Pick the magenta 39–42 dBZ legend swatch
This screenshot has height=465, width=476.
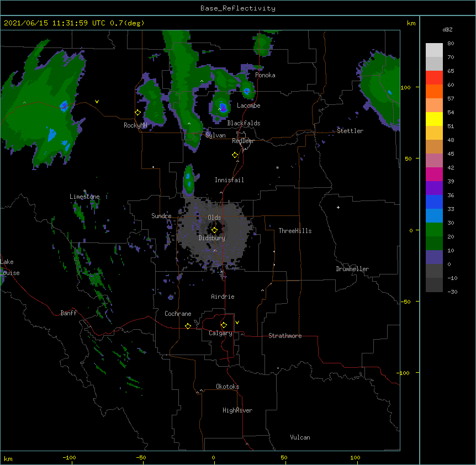click(434, 174)
